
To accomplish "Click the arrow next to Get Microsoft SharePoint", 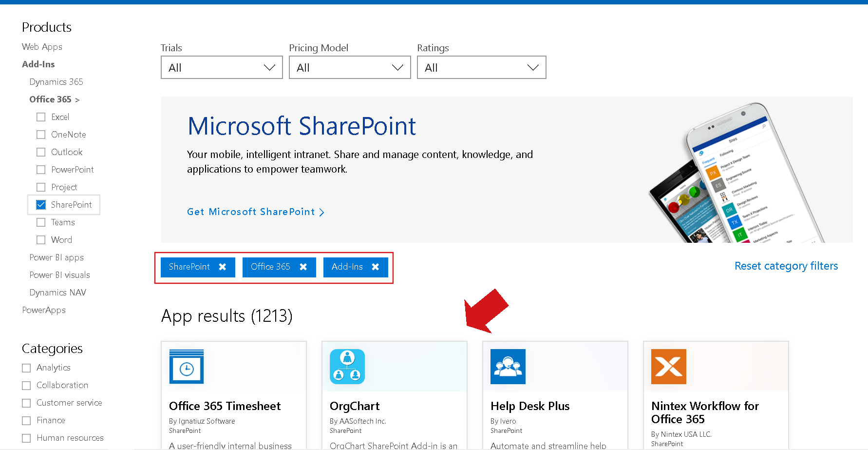I will pos(321,212).
